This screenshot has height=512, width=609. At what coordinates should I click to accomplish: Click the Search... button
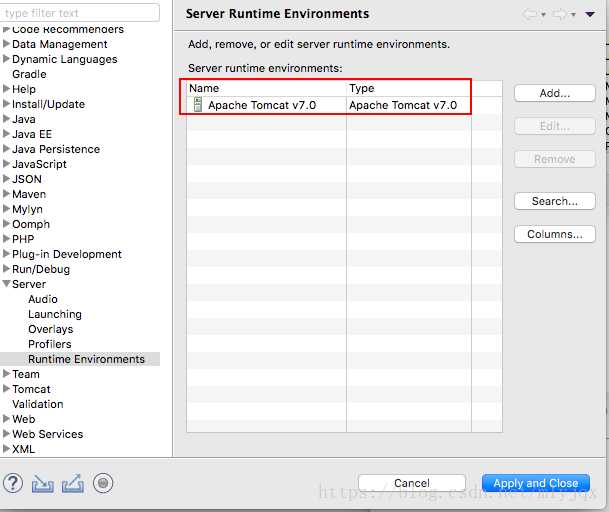click(555, 201)
